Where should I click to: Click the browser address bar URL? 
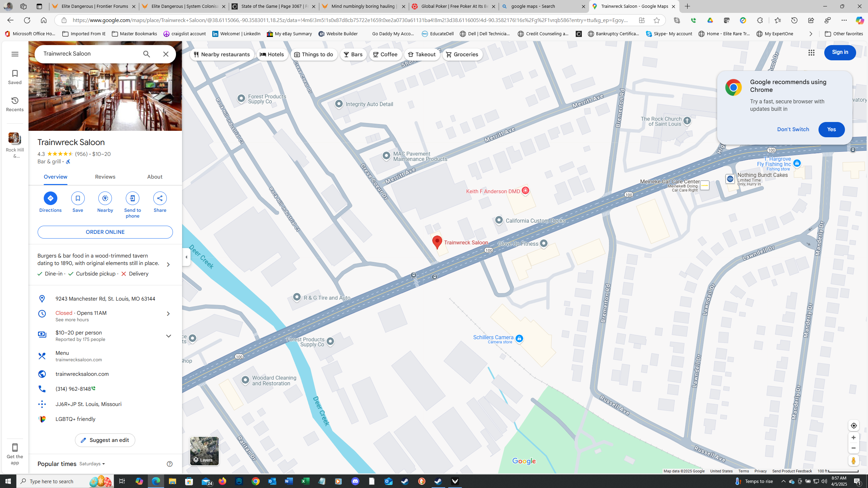point(350,20)
